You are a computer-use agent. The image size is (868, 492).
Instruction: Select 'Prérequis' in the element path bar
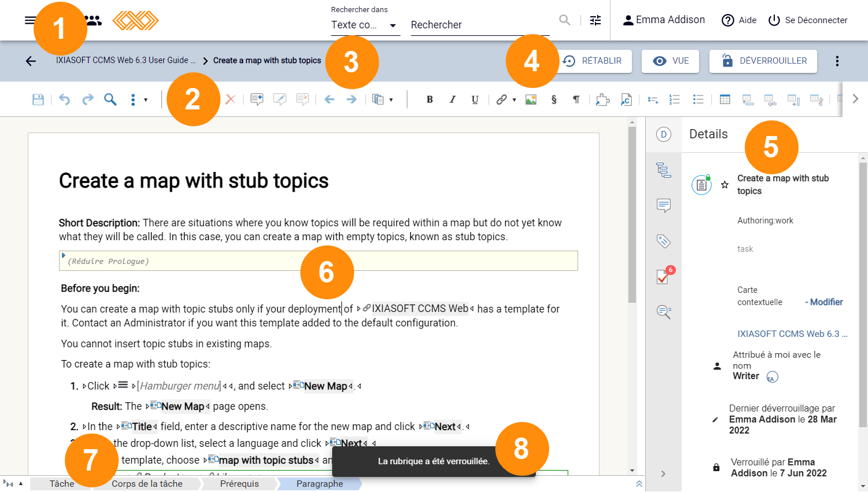point(240,484)
